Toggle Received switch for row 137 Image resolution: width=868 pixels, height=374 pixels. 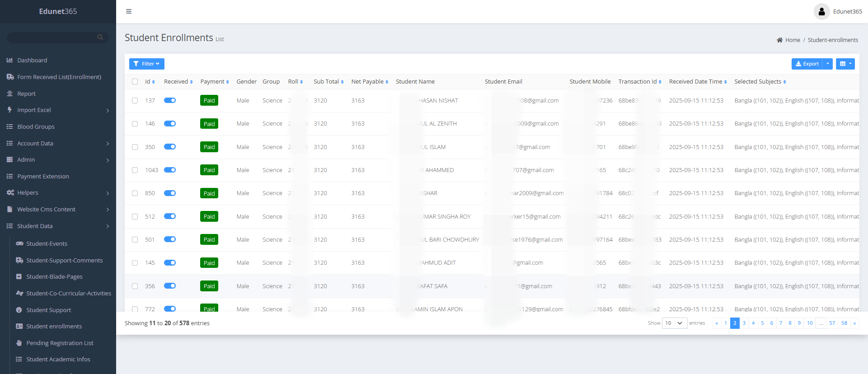pyautogui.click(x=170, y=100)
